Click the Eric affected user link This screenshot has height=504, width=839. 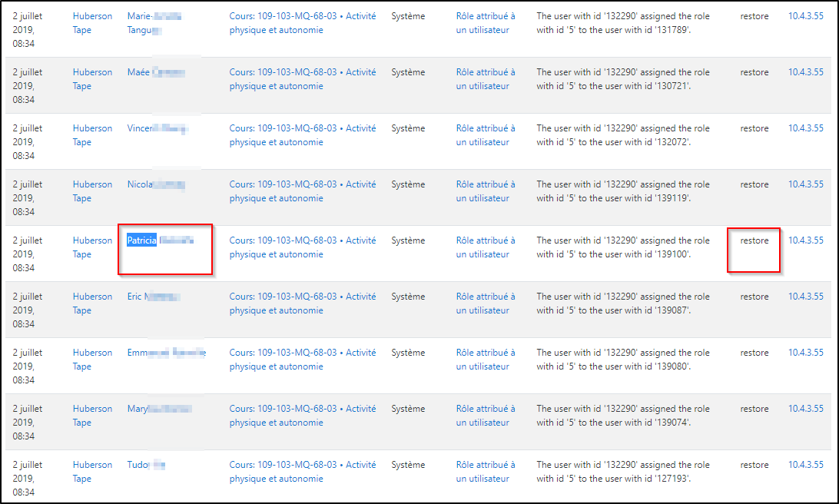point(152,297)
